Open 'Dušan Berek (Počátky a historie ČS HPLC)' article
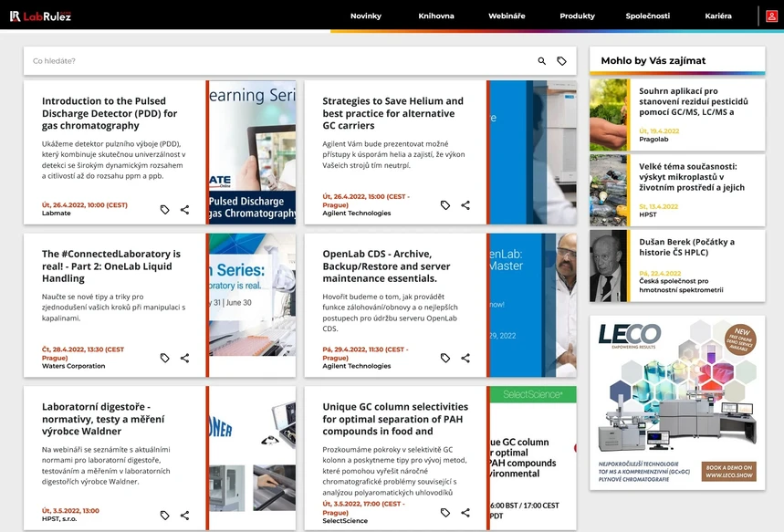 click(686, 247)
